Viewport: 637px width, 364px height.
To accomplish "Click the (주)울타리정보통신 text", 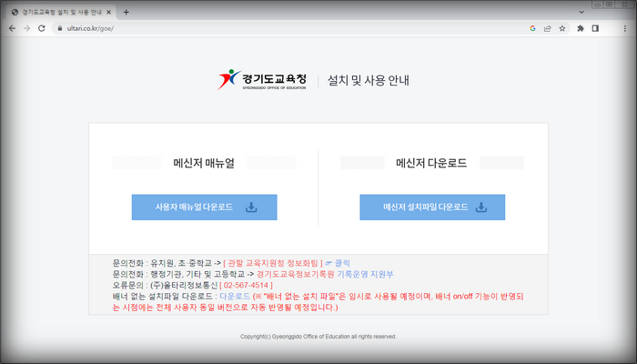I will [184, 285].
